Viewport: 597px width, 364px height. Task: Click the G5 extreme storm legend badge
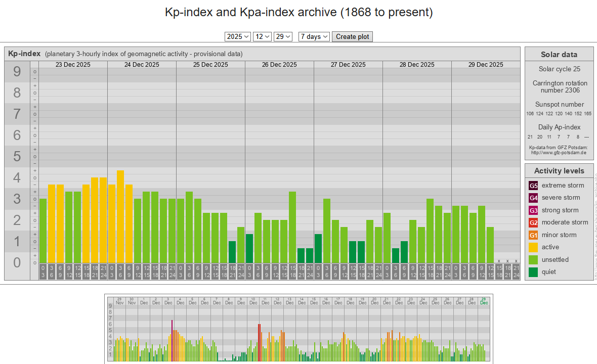tap(533, 186)
